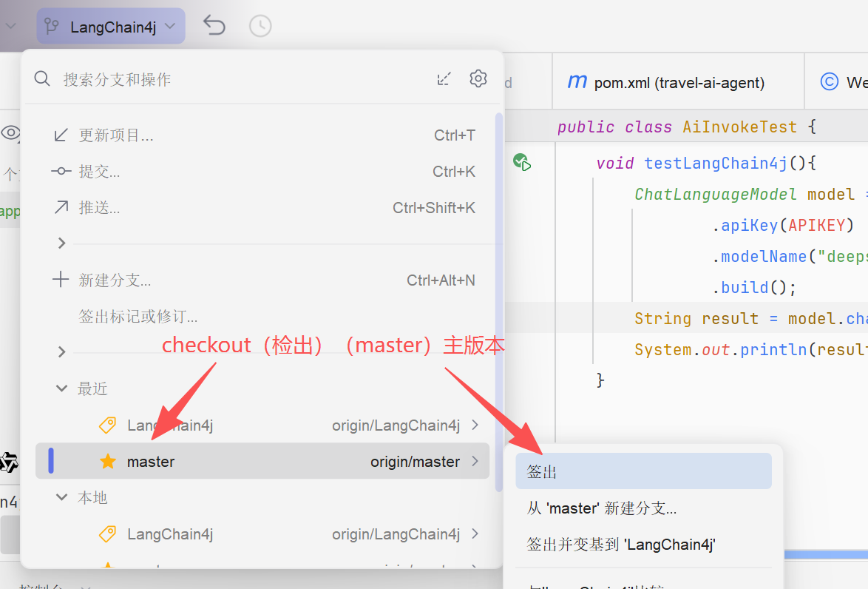The width and height of the screenshot is (868, 589).
Task: Expand the collapsed group below 签出标记或修订
Action: click(62, 352)
